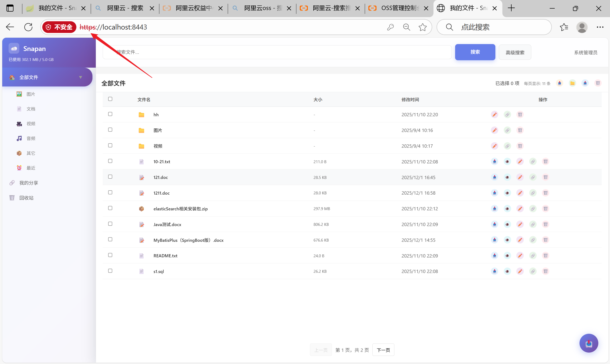
Task: Click the toolbar upload icon
Action: click(559, 83)
